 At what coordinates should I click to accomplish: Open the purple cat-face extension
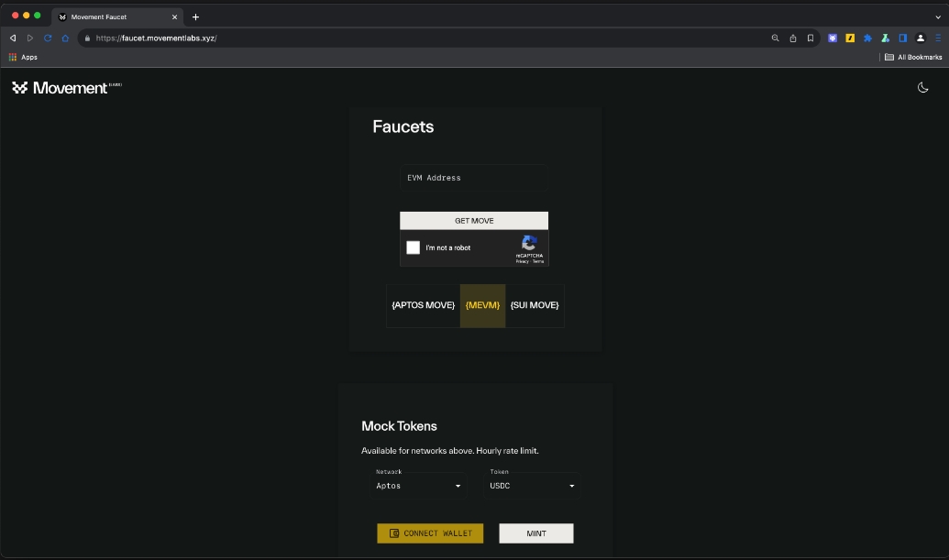(x=833, y=38)
